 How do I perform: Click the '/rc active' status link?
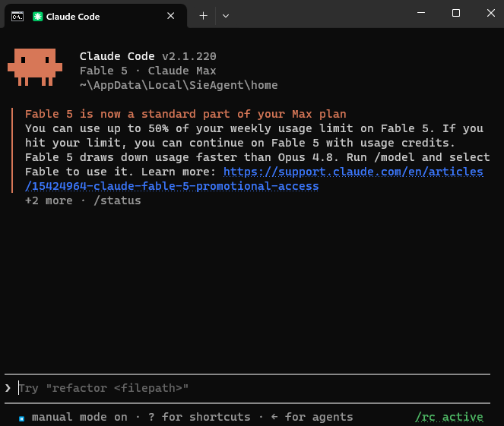pyautogui.click(x=449, y=417)
